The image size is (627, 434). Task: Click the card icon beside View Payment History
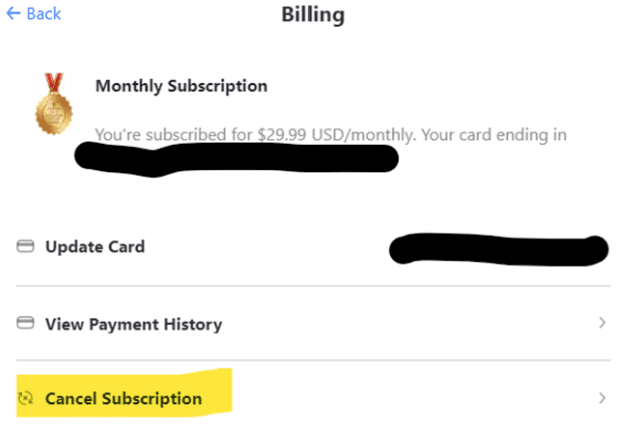25,323
